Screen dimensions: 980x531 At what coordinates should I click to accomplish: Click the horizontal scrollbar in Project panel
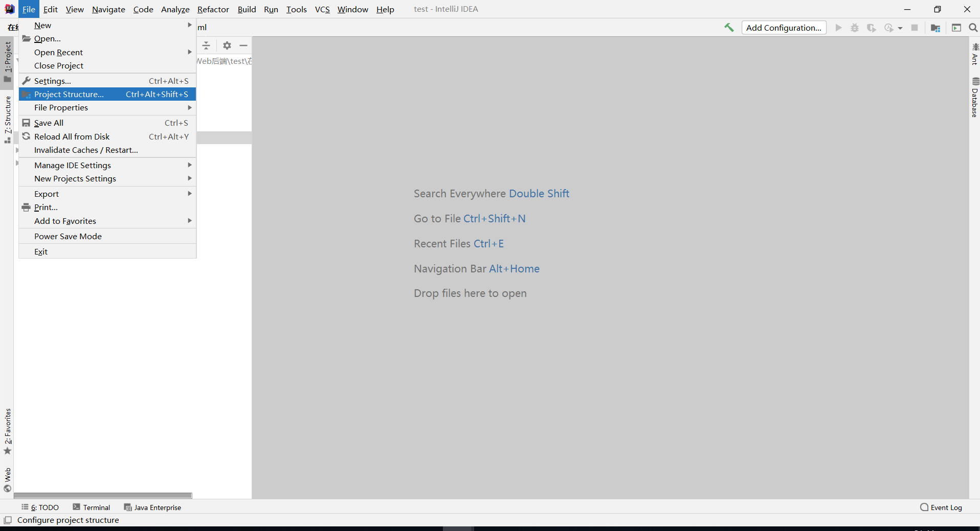(103, 495)
